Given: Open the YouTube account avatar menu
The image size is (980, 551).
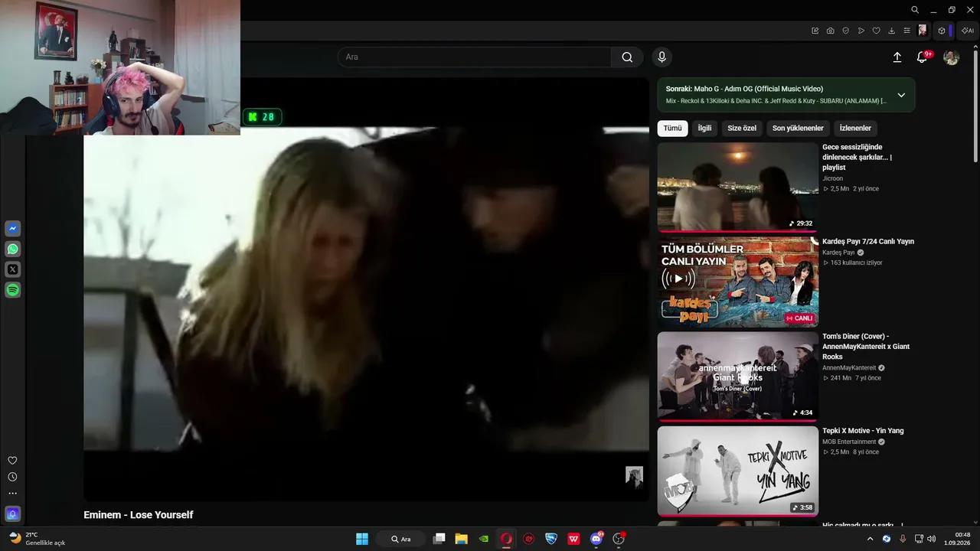Looking at the screenshot, I should [952, 57].
